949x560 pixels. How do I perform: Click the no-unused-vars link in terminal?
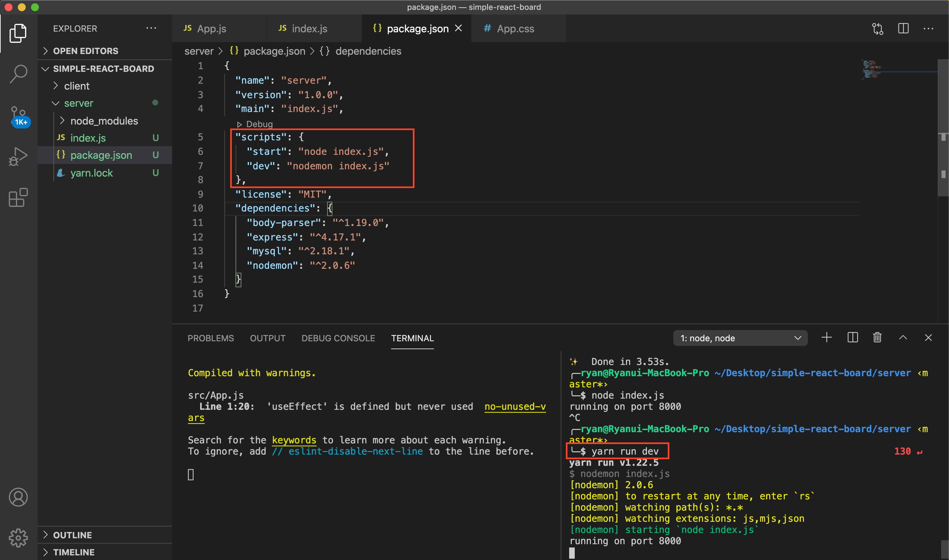pos(515,406)
